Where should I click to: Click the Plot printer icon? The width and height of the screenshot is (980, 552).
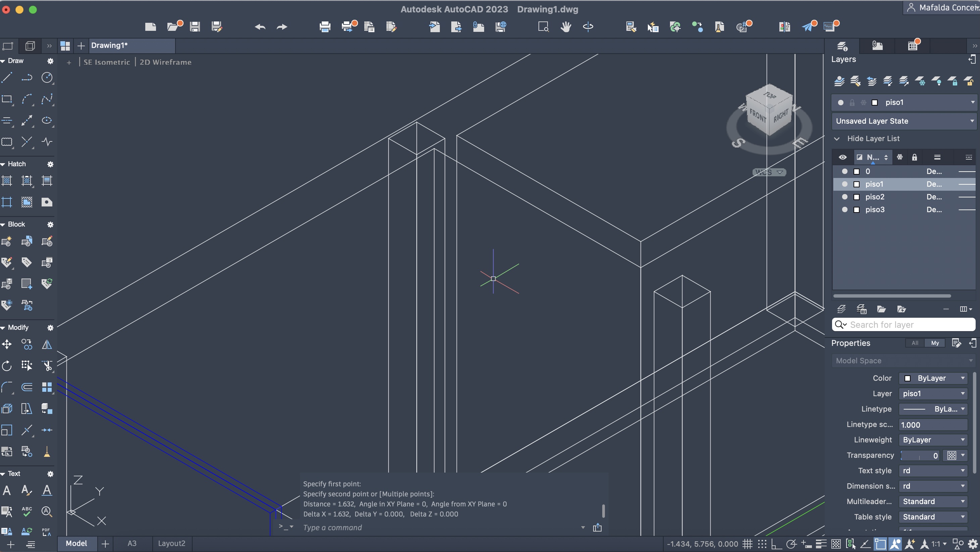(325, 26)
